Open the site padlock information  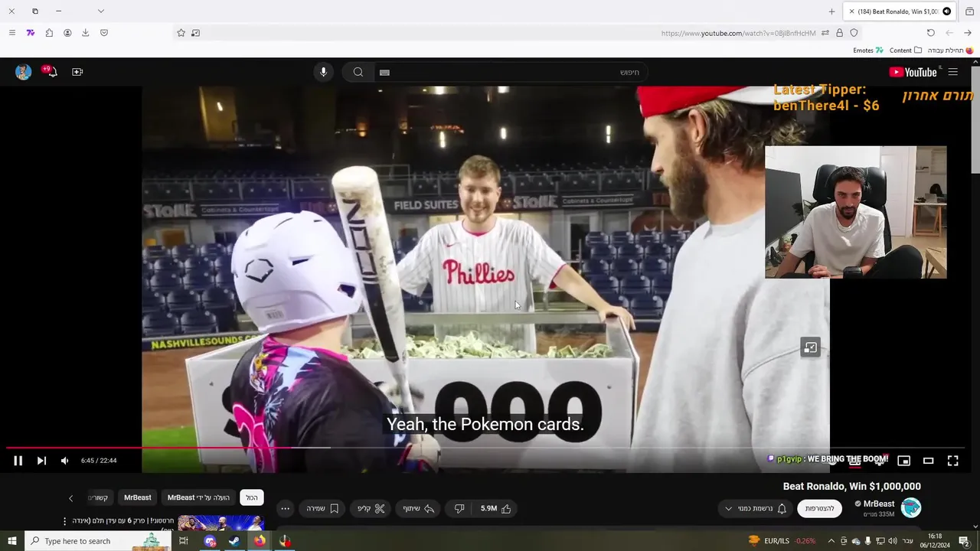[x=839, y=33]
